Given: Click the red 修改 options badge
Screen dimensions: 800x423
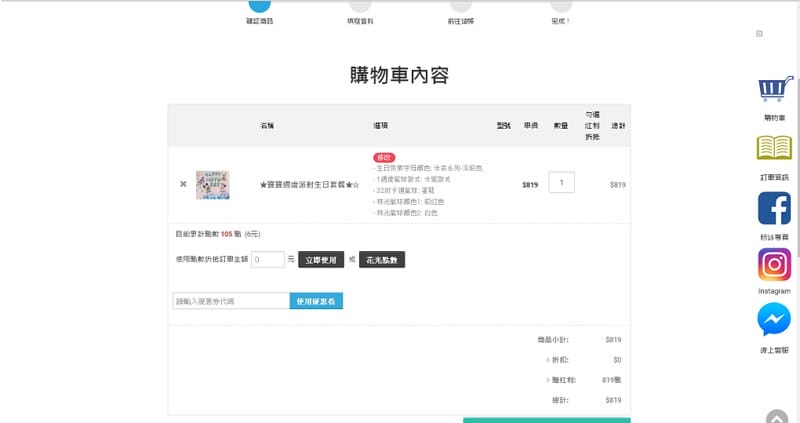Looking at the screenshot, I should [384, 158].
